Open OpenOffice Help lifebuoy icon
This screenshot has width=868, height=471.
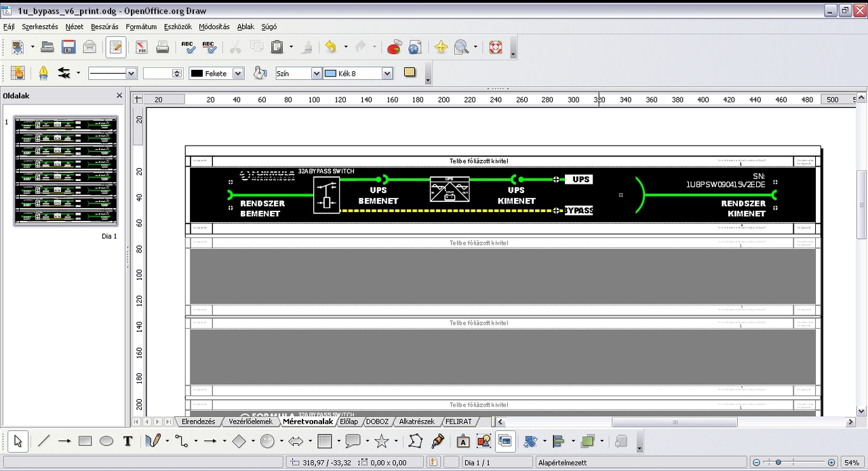pyautogui.click(x=496, y=47)
